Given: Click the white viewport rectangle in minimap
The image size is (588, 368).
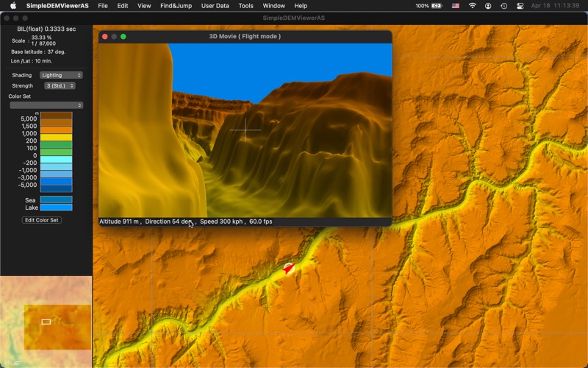Looking at the screenshot, I should click(46, 322).
